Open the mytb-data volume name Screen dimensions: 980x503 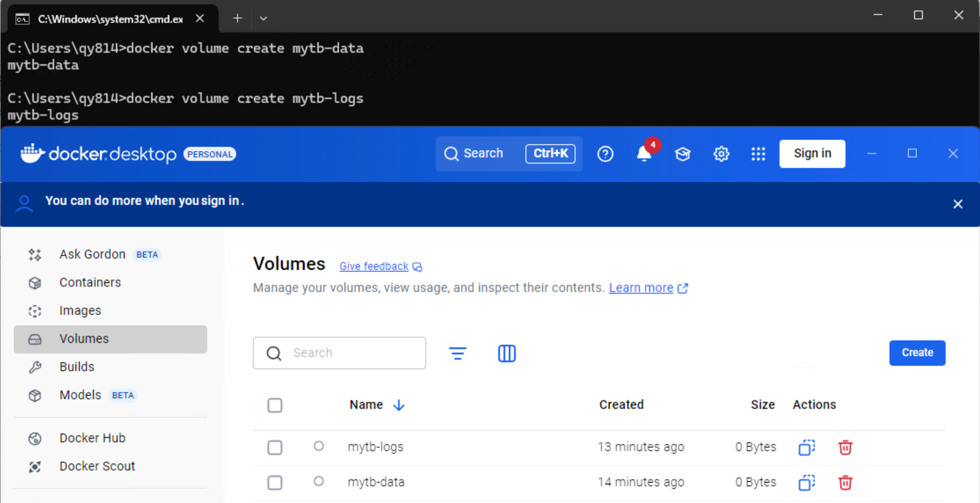[x=376, y=482]
